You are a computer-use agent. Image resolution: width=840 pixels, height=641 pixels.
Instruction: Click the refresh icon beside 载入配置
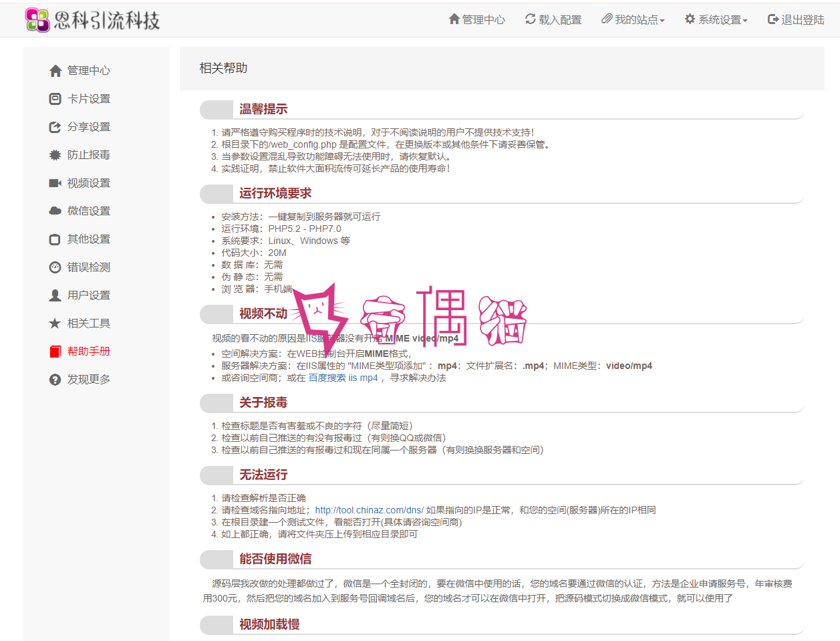tap(531, 19)
